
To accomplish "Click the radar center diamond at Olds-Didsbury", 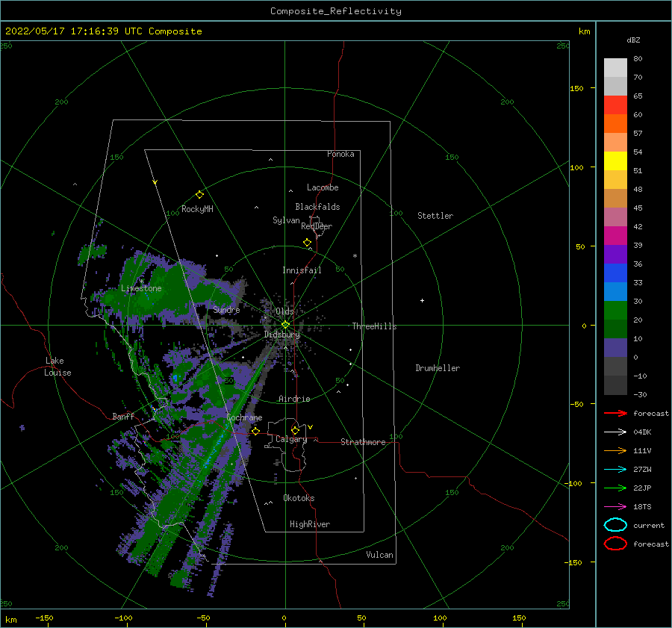I will [x=285, y=325].
